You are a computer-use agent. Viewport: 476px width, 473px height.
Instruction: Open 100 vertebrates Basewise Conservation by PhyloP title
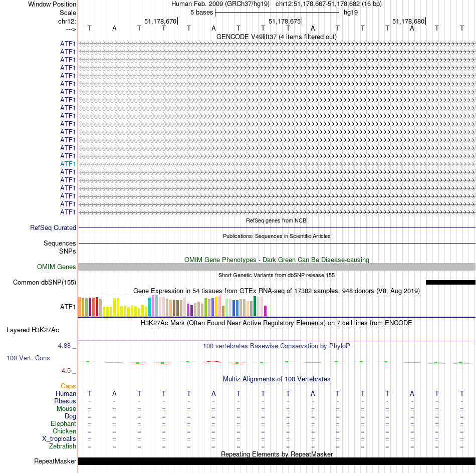coord(276,346)
